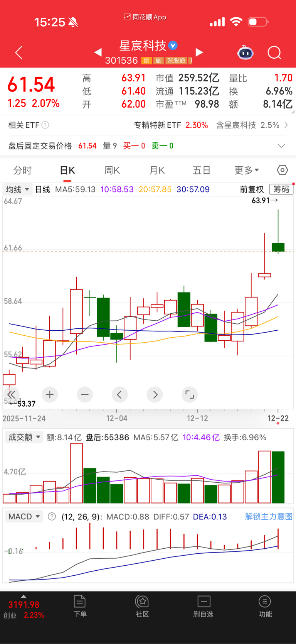Screen dimensions: 296x644
Task: Switch to previous stock with left triangle
Action: (98, 52)
